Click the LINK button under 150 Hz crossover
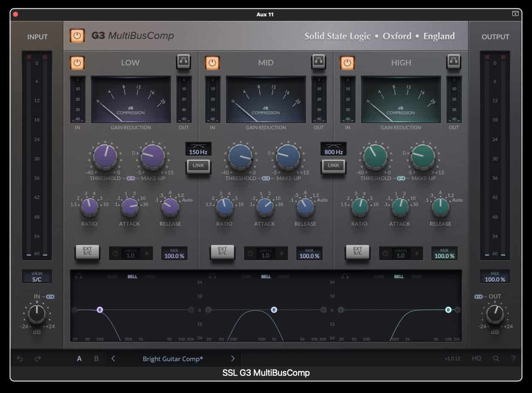 [198, 165]
